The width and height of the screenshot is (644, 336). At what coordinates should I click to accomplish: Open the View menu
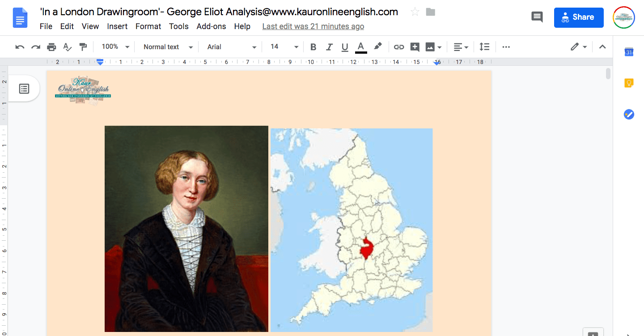[90, 26]
